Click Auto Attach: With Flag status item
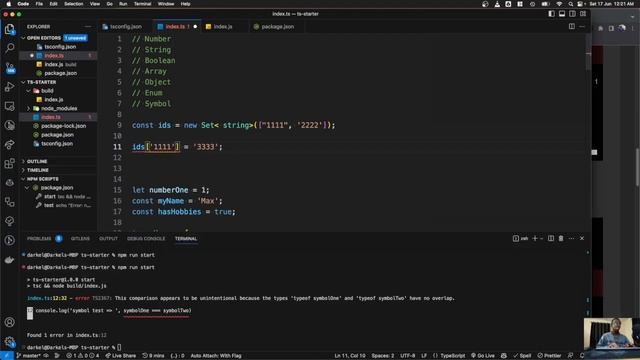The image size is (640, 360). pos(216,356)
